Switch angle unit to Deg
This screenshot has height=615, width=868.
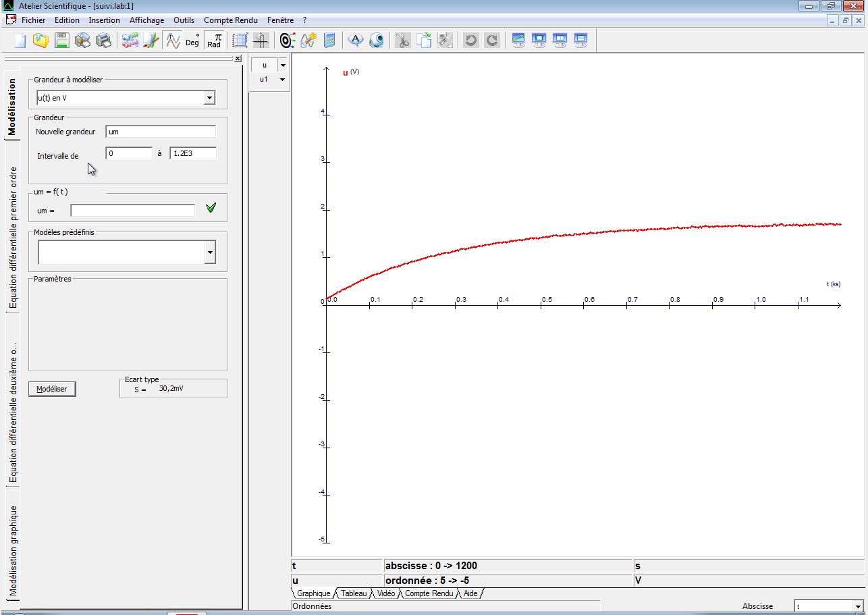pyautogui.click(x=193, y=41)
